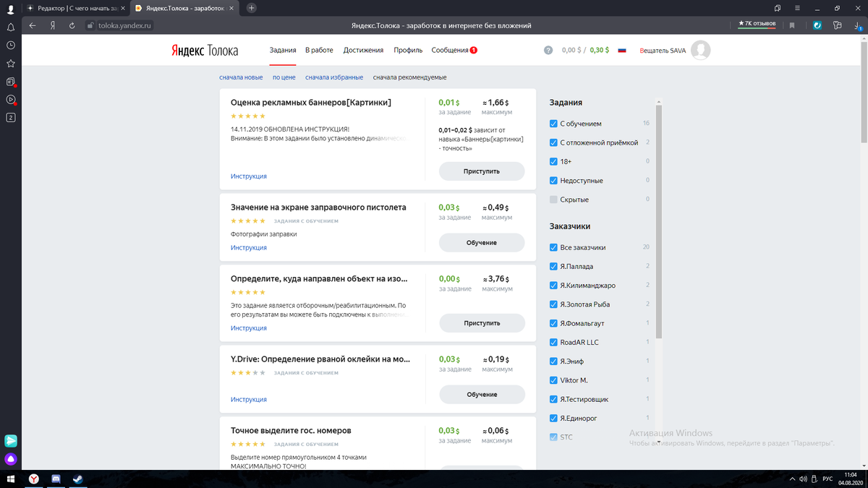Open a new browser tab
868x488 pixels.
pyautogui.click(x=251, y=8)
